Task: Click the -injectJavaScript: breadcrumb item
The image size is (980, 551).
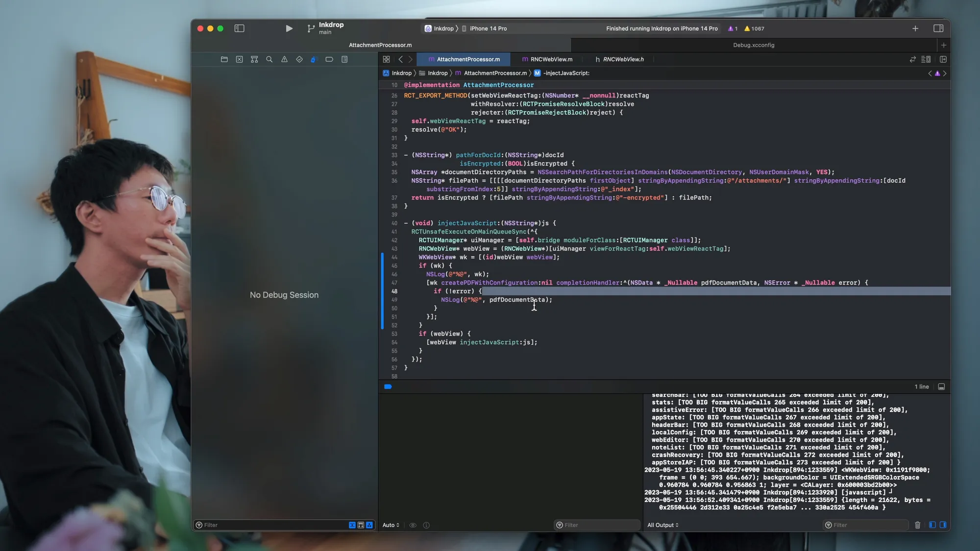Action: click(566, 73)
